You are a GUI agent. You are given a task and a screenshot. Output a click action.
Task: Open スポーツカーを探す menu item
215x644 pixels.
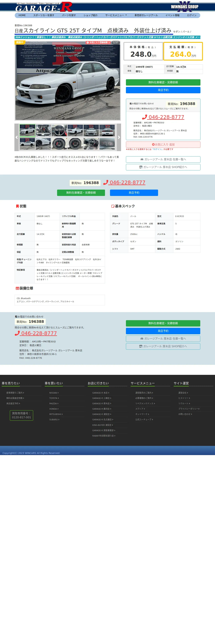44,15
